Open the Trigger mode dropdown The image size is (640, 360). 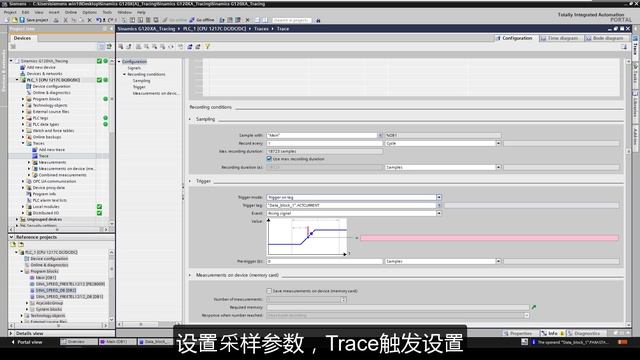click(x=439, y=197)
